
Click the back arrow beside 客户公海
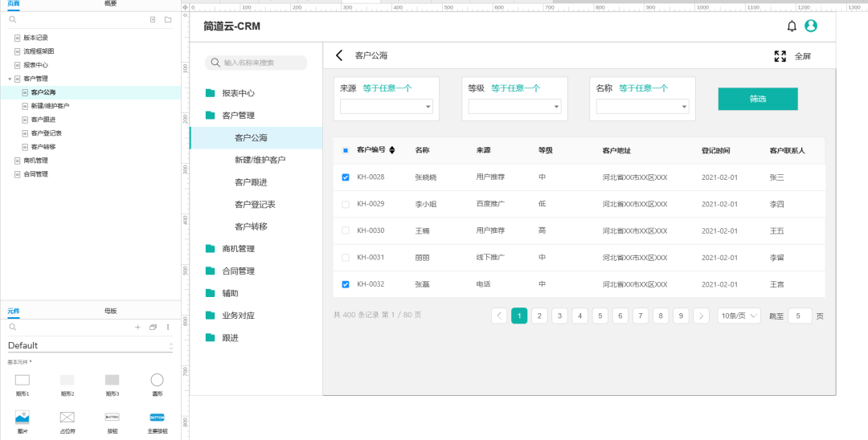pos(339,55)
